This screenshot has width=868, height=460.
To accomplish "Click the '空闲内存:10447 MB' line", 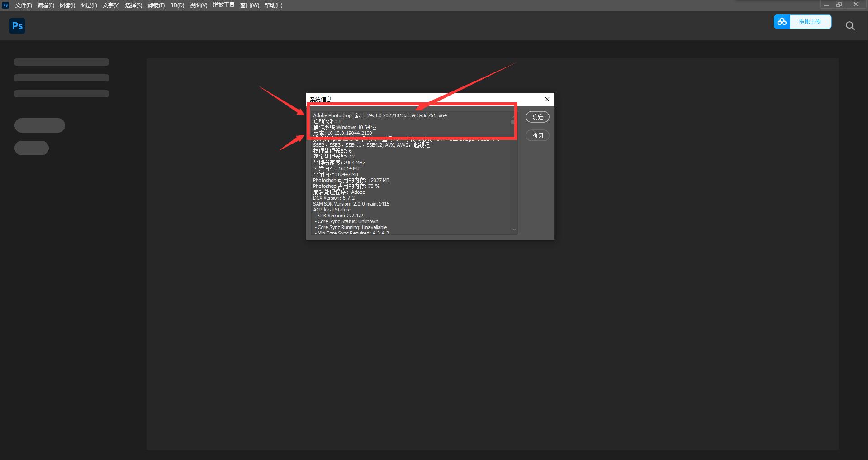I will coord(336,174).
